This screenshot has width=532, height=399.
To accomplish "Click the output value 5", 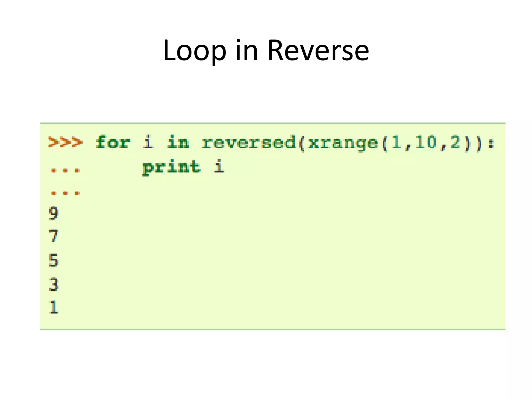I will [x=54, y=261].
